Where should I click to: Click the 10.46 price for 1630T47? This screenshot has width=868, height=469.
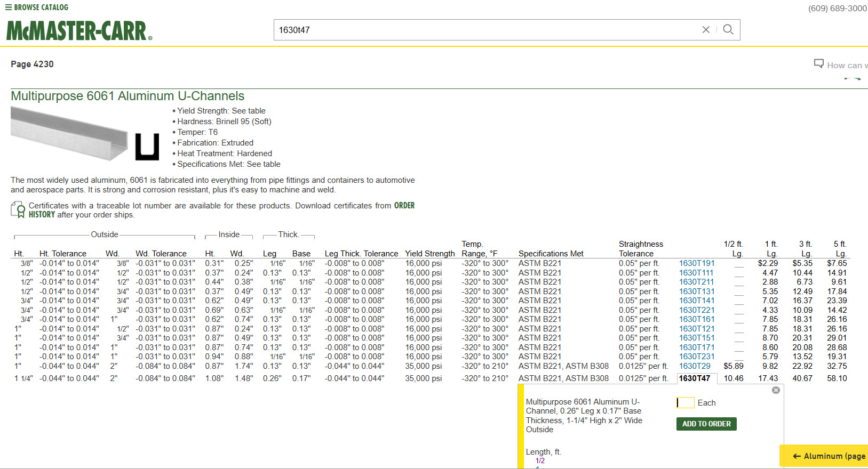[734, 378]
